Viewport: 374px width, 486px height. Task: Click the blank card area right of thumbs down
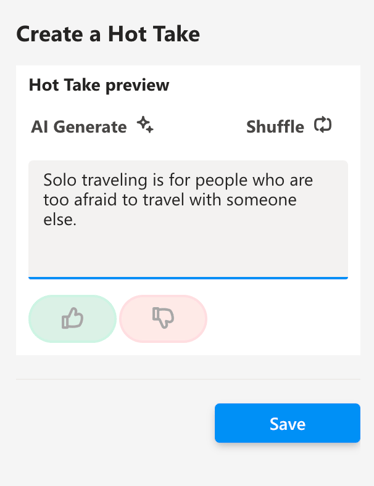pyautogui.click(x=283, y=319)
